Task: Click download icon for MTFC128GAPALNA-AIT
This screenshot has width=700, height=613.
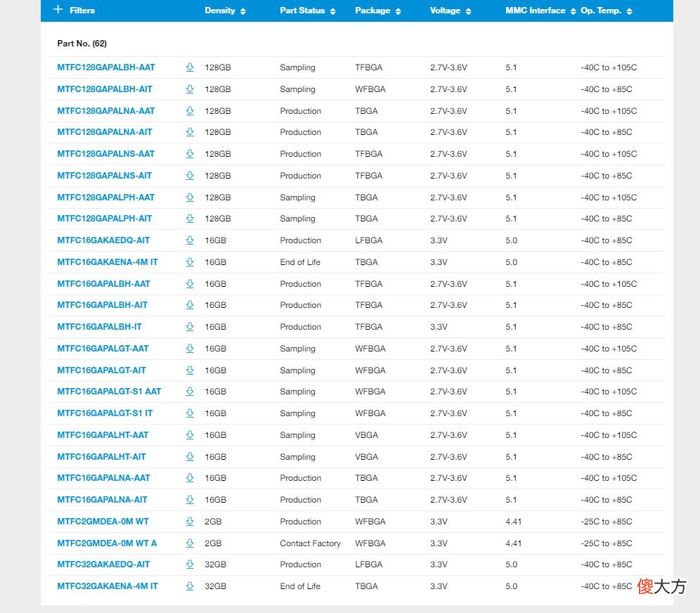Action: 190,132
